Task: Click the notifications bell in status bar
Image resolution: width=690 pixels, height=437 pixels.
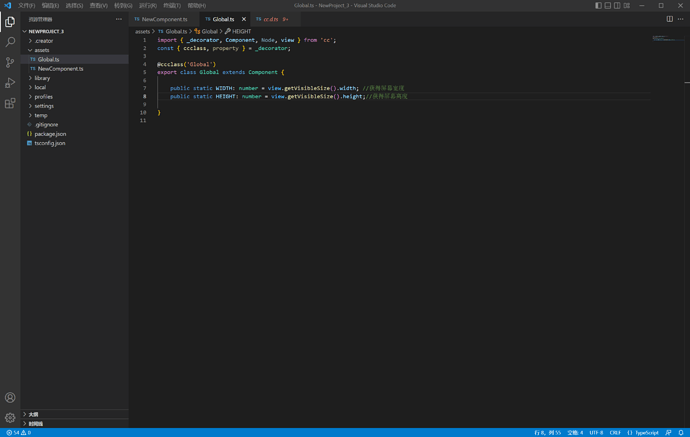Action: pyautogui.click(x=681, y=433)
